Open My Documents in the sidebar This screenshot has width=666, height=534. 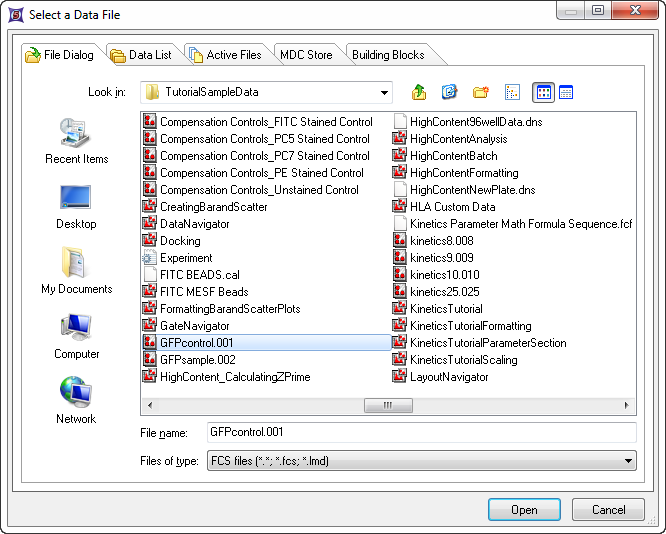(77, 271)
